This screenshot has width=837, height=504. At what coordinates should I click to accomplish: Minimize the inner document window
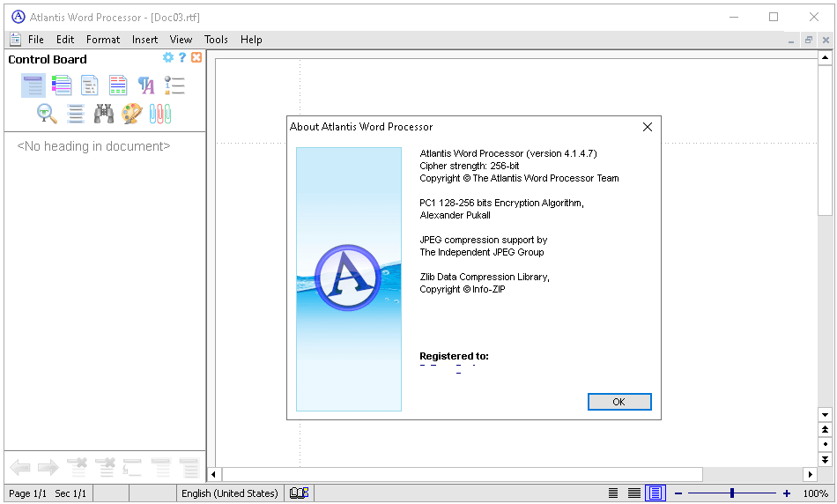(x=790, y=41)
